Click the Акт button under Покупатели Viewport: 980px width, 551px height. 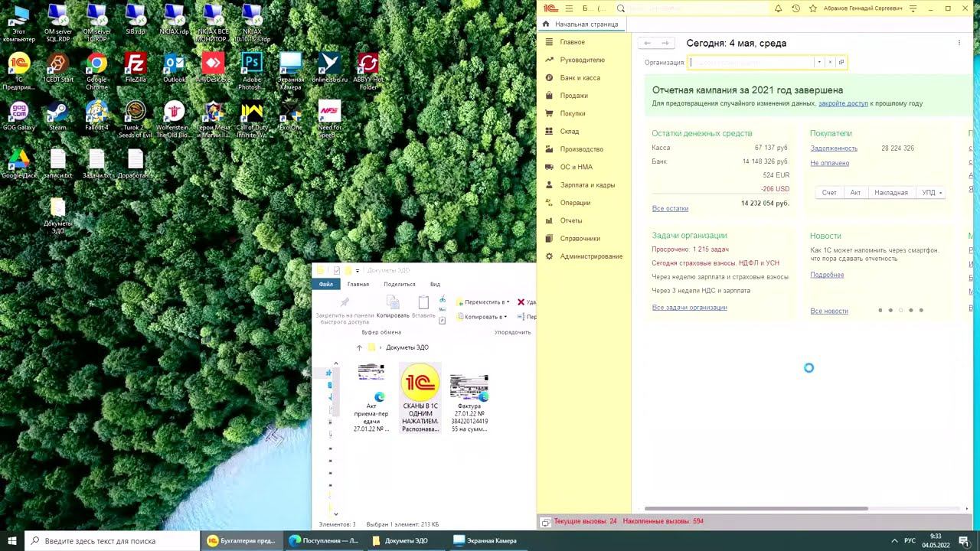856,193
